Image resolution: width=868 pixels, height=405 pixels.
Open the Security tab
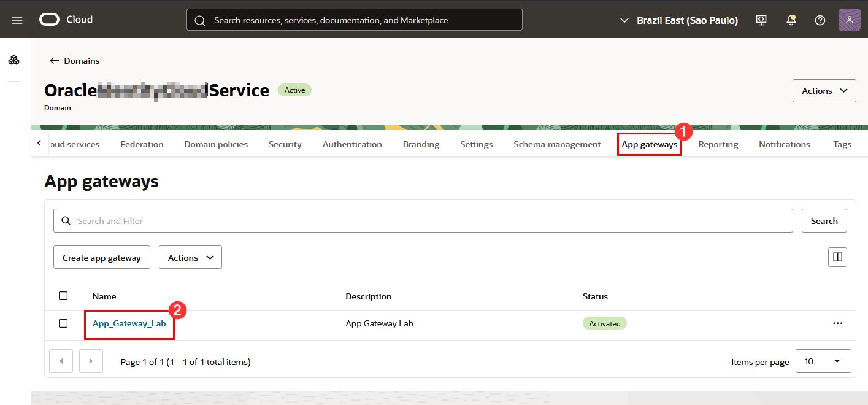point(285,144)
